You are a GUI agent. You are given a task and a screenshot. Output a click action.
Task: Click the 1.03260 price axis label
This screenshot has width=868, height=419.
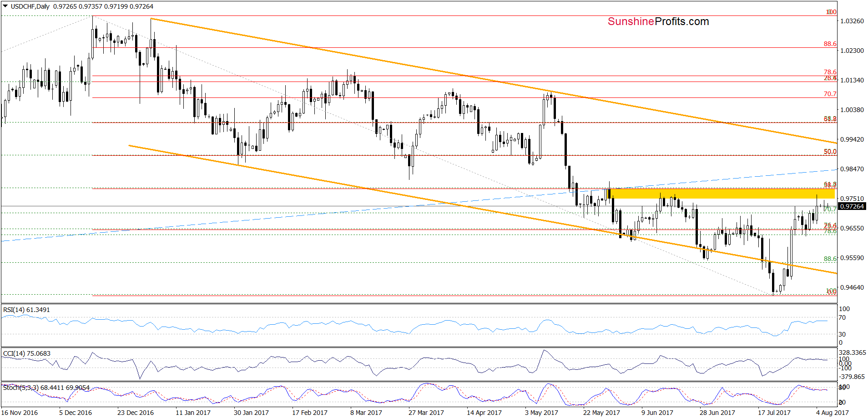point(852,21)
